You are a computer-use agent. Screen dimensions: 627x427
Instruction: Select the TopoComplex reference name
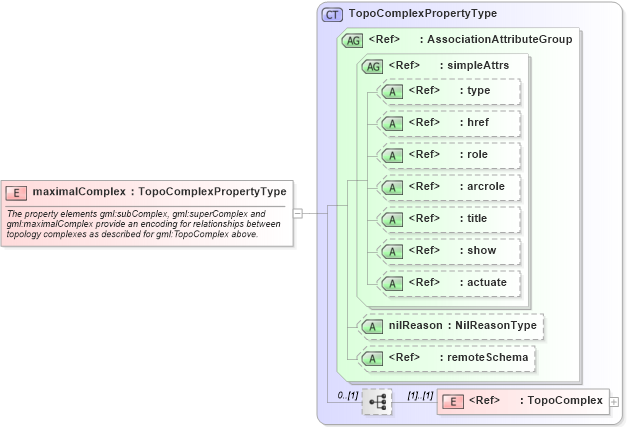click(x=565, y=400)
